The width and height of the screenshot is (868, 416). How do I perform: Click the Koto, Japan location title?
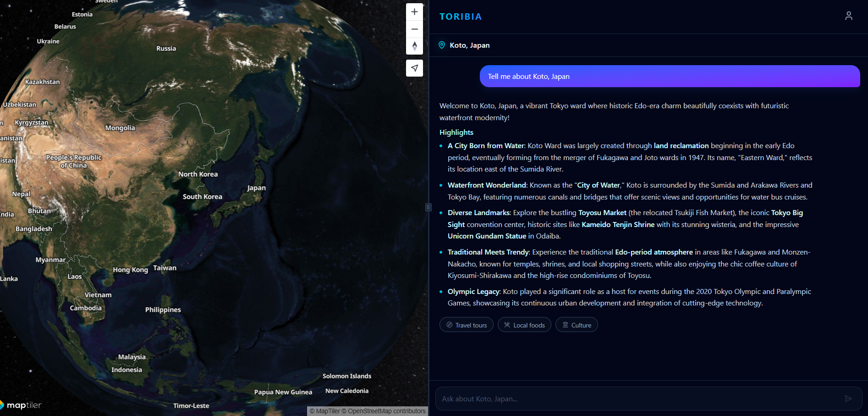pos(469,45)
